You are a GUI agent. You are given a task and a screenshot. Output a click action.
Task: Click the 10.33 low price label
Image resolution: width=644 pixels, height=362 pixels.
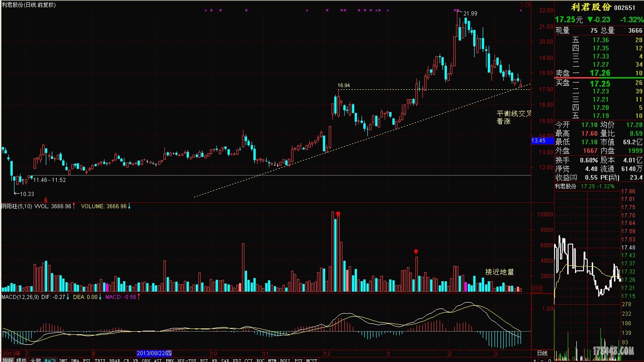[28, 194]
